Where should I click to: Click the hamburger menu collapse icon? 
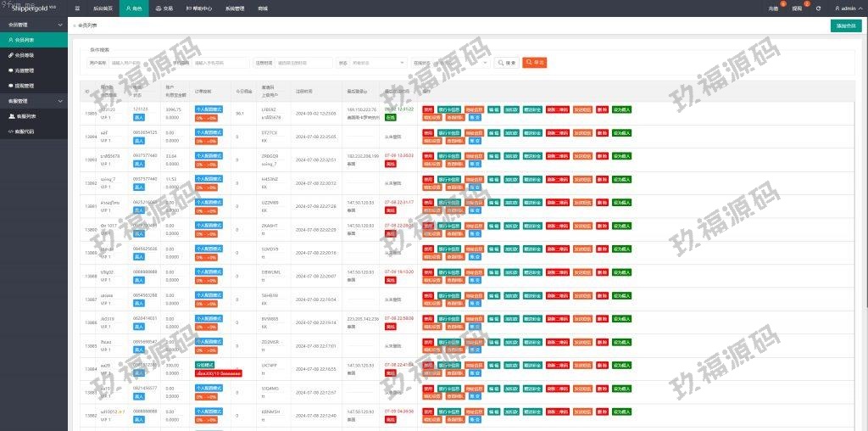[78, 8]
